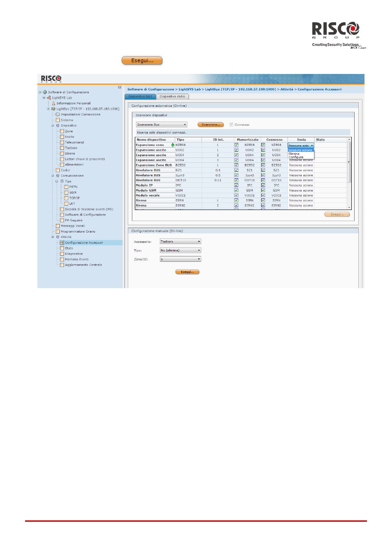The height and width of the screenshot is (556, 392).
Task: Select Sirene in the Dispositivi branch
Action: [x=70, y=153]
